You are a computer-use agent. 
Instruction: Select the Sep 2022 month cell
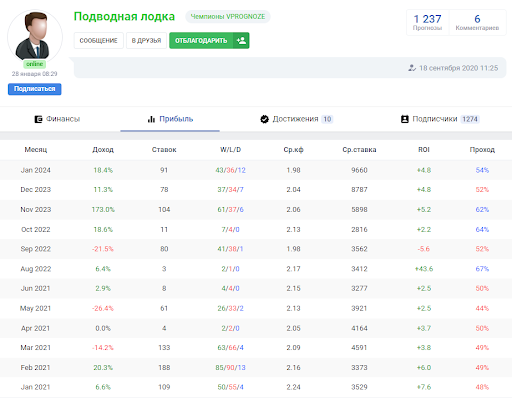(36, 249)
